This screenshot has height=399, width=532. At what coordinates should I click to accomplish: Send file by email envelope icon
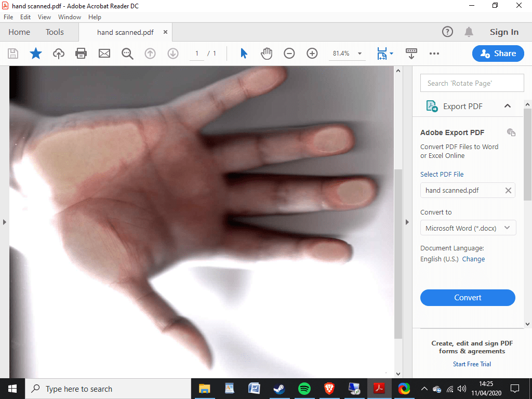click(x=104, y=53)
